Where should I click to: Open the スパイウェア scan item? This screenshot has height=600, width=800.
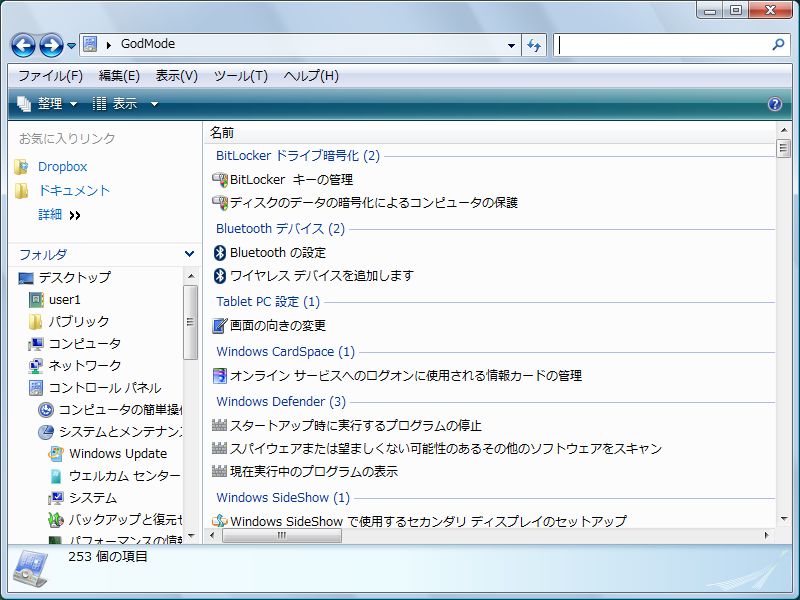[445, 448]
